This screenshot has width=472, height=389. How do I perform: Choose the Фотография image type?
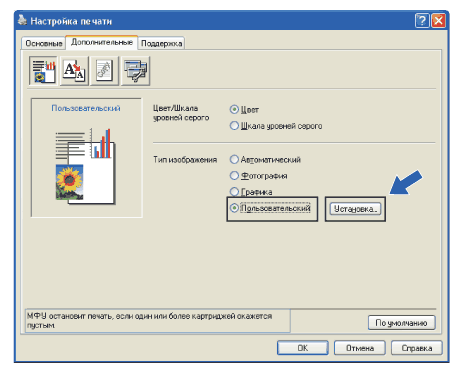(x=234, y=175)
